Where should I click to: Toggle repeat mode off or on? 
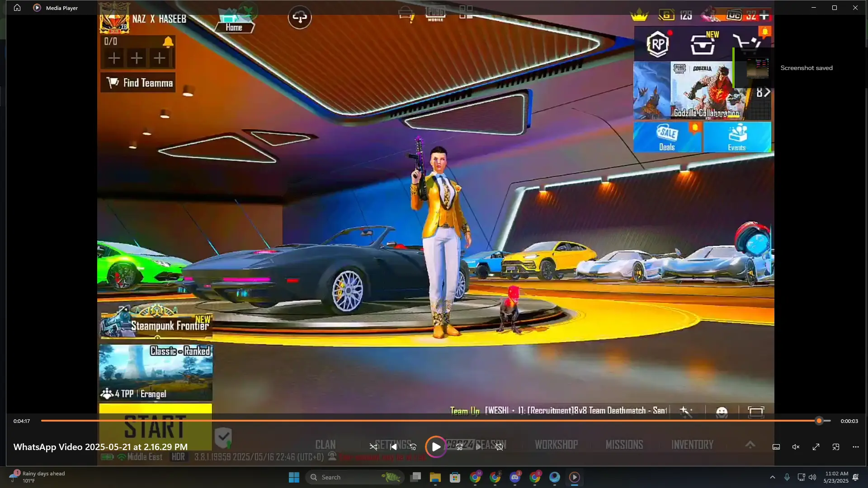click(499, 447)
